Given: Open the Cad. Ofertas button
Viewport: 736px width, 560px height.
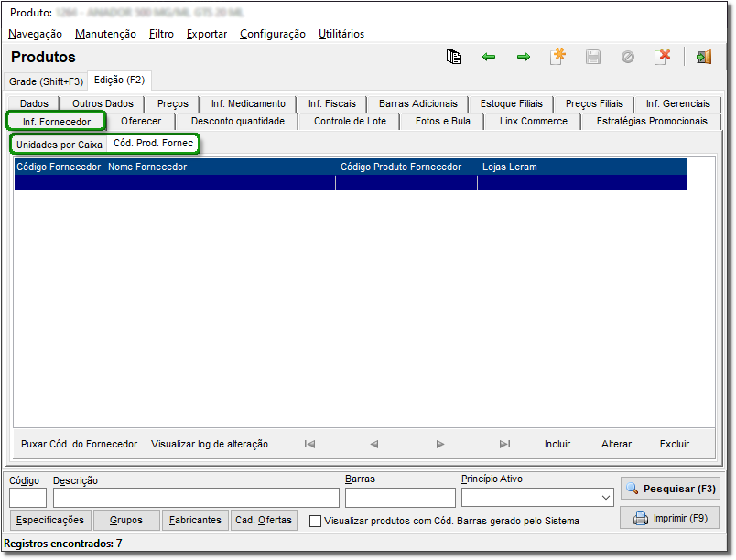Looking at the screenshot, I should click(x=264, y=520).
